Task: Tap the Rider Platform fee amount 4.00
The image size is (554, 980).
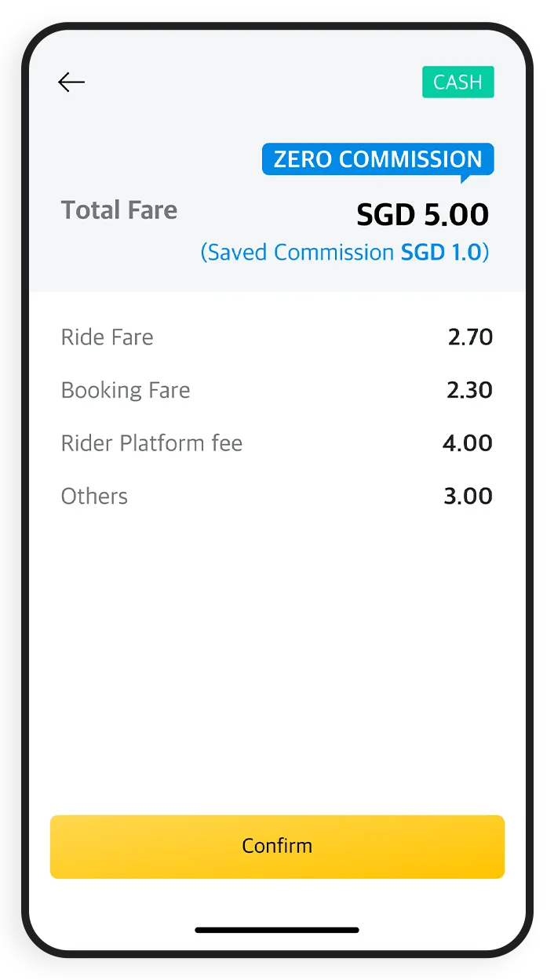Action: coord(468,443)
